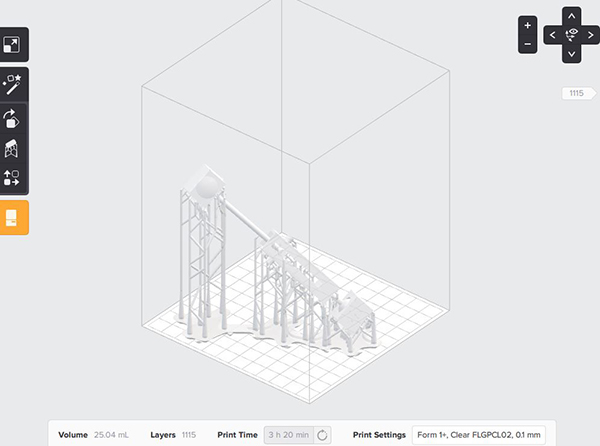600x446 pixels.
Task: Reset view using the eye icon
Action: pos(572,35)
